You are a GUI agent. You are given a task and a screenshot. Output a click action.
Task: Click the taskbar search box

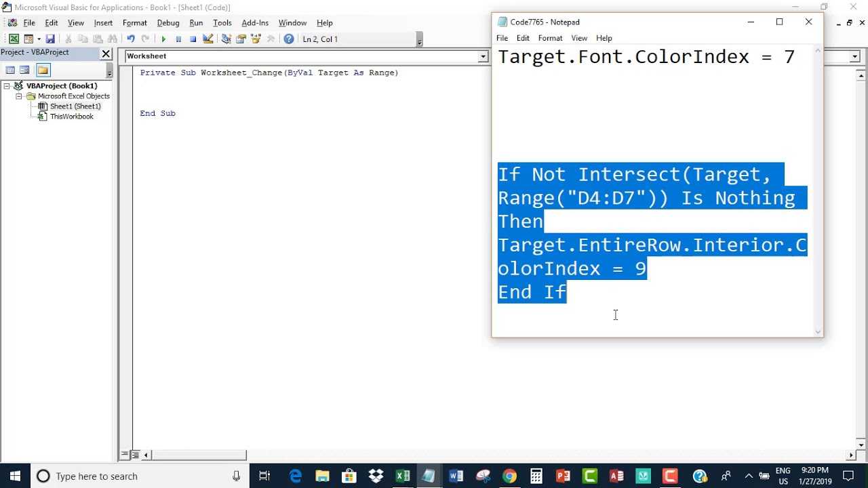140,476
